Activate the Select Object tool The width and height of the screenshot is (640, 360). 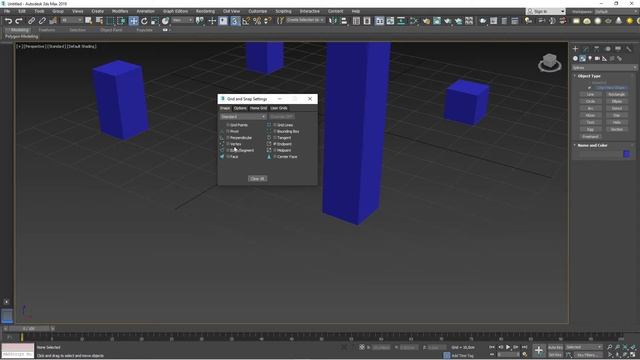pos(89,21)
